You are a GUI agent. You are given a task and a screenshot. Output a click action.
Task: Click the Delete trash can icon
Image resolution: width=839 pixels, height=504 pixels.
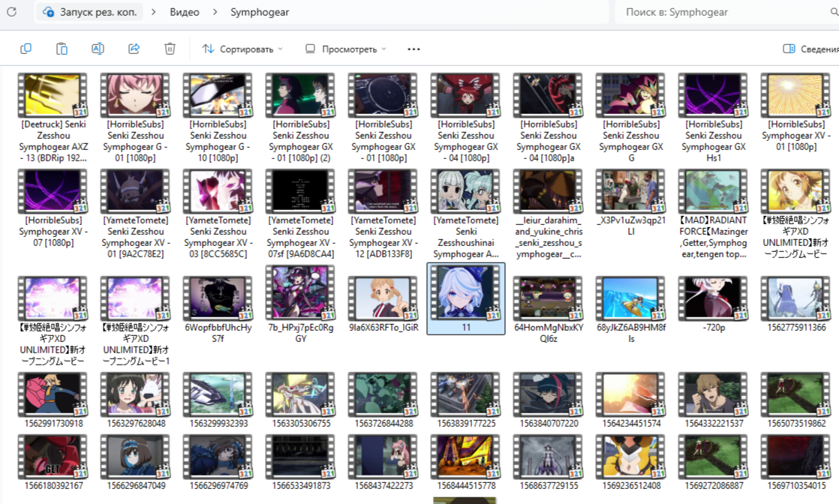[x=170, y=49]
